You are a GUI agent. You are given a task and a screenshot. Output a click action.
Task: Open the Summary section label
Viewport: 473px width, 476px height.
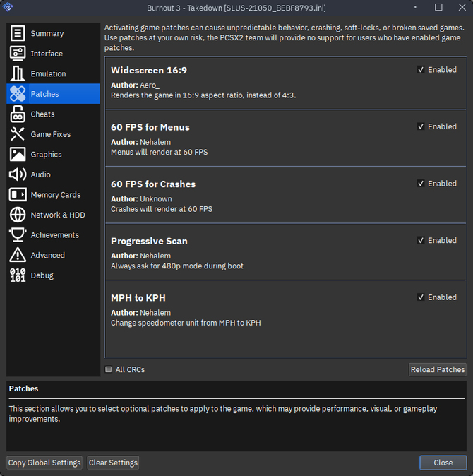47,33
